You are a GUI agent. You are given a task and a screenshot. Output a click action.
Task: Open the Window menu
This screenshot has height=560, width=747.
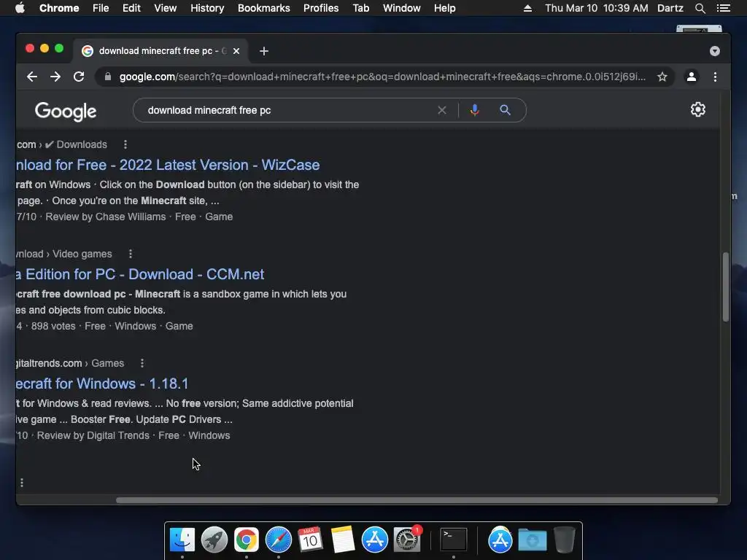tap(402, 8)
